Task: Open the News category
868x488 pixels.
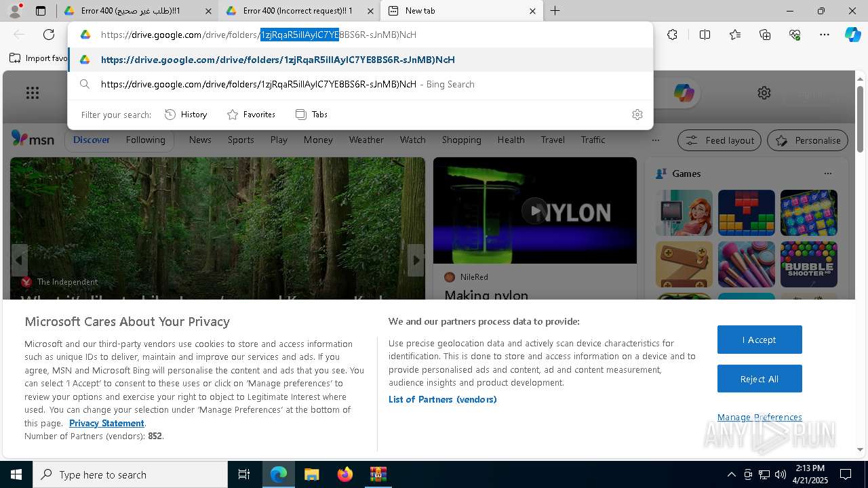Action: (200, 140)
